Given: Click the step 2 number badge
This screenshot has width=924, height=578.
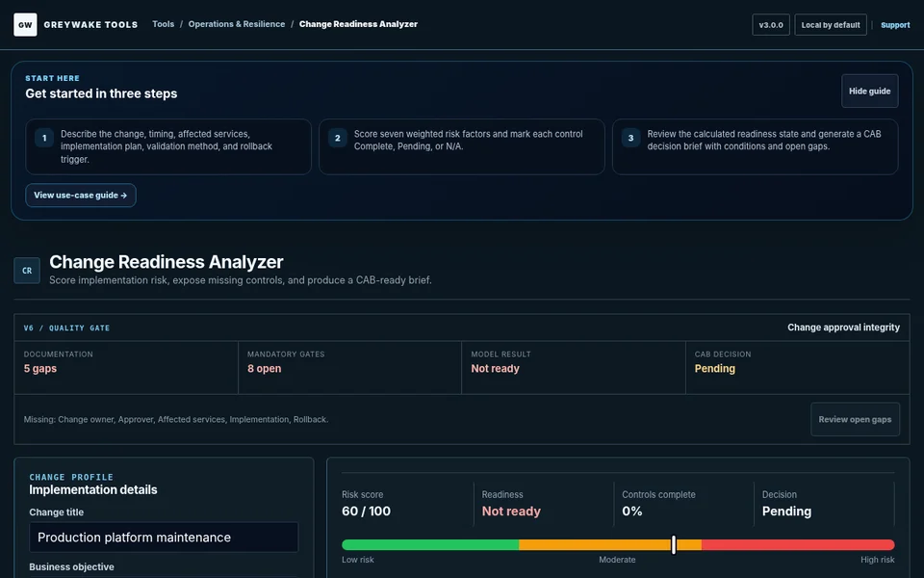Looking at the screenshot, I should point(338,138).
